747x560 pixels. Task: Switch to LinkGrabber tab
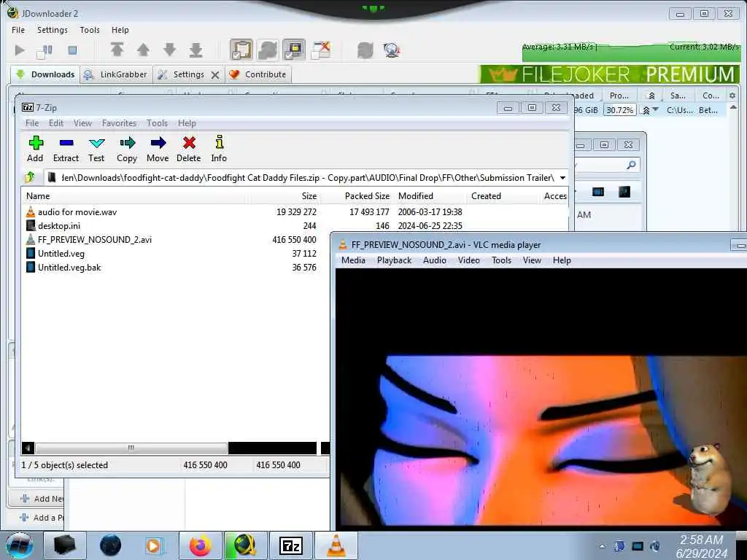[x=116, y=74]
